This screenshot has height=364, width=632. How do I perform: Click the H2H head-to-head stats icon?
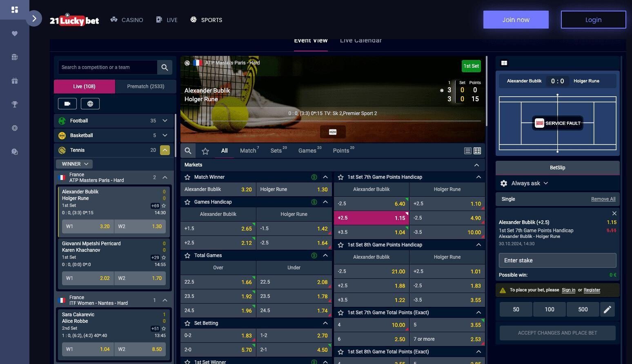332,132
